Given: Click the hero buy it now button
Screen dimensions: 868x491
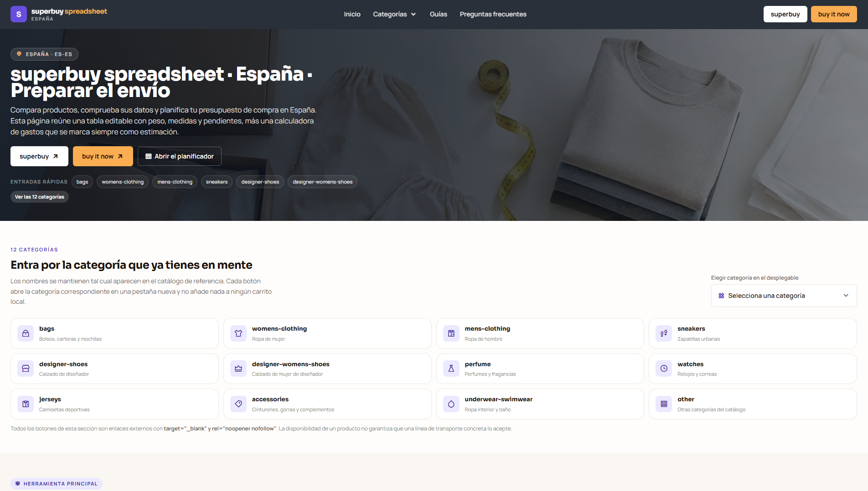Looking at the screenshot, I should click(103, 156).
